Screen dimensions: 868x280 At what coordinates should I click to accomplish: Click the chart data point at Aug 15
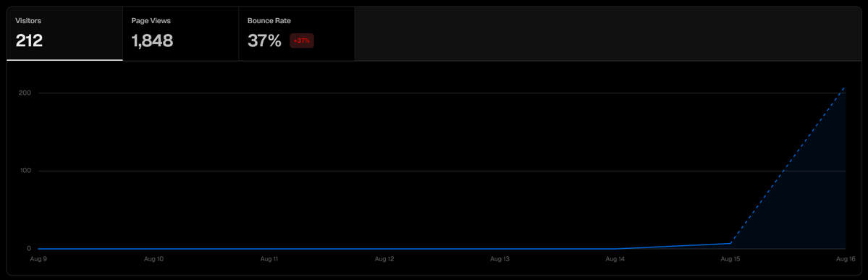[x=730, y=243]
